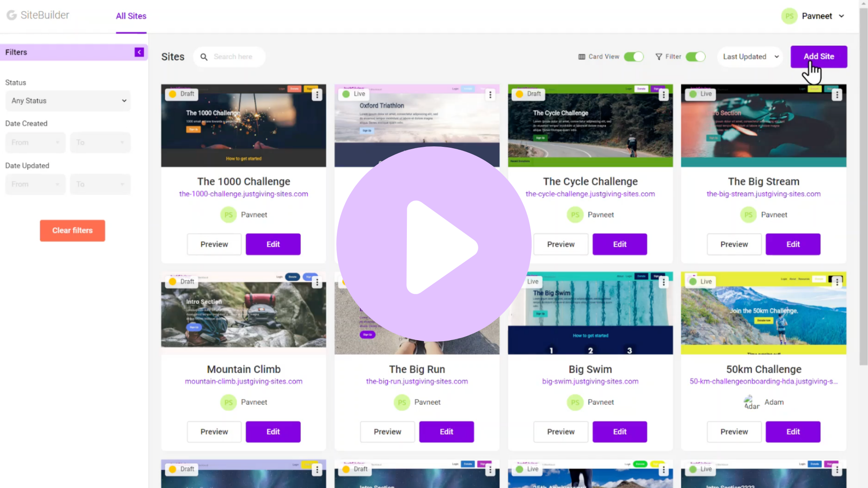868x488 pixels.
Task: Click the SiteBuilder logo icon
Action: [11, 15]
